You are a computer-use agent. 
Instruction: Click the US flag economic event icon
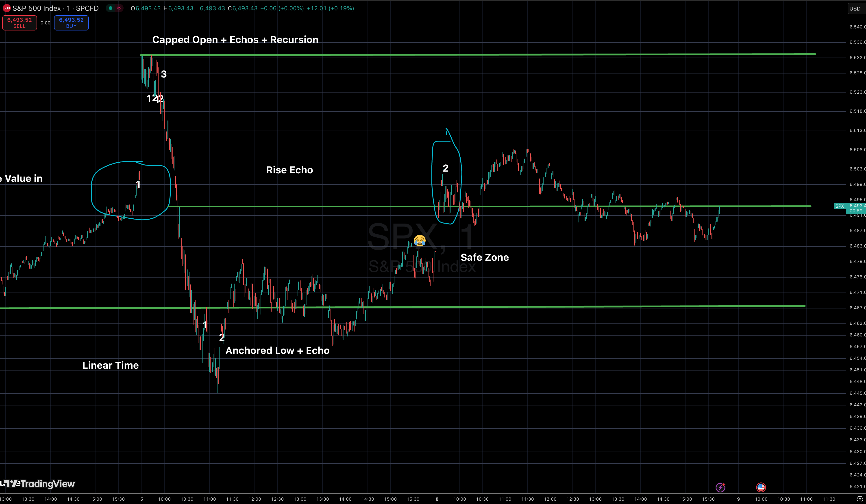point(761,487)
